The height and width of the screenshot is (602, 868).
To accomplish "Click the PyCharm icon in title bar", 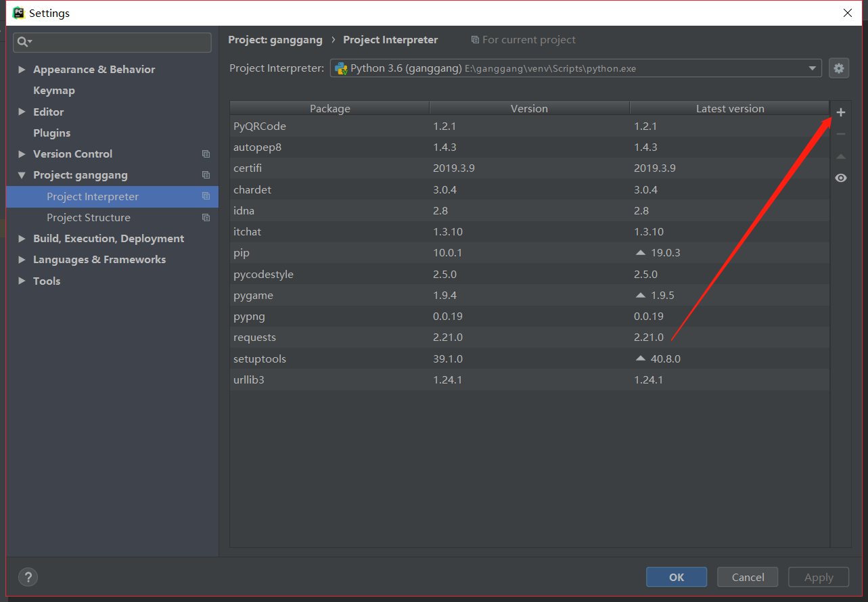I will click(18, 13).
